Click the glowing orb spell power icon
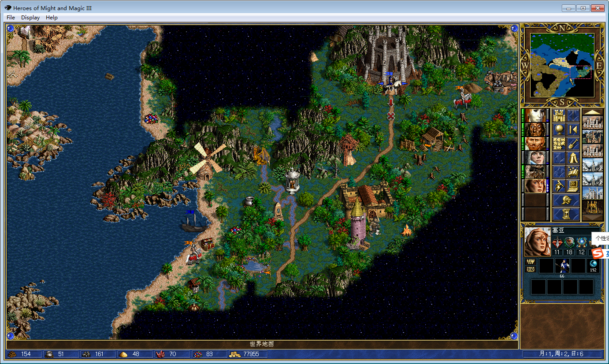This screenshot has width=609, height=364. pyautogui.click(x=582, y=242)
